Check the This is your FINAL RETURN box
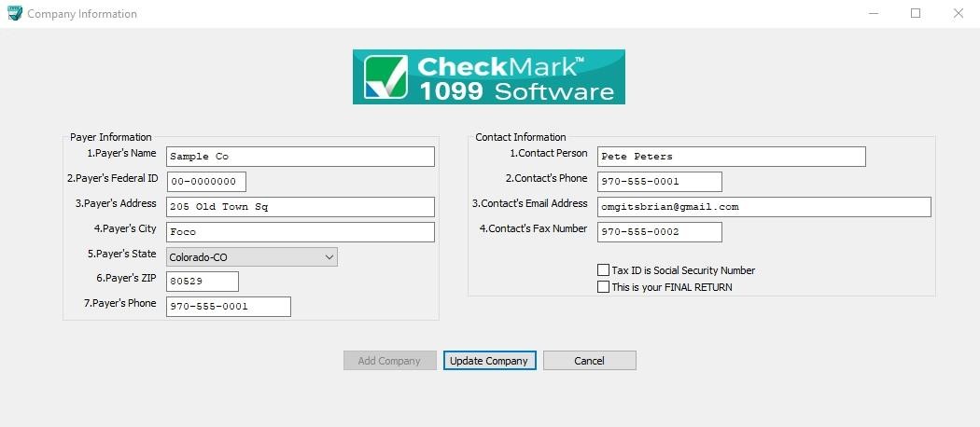 (x=603, y=287)
